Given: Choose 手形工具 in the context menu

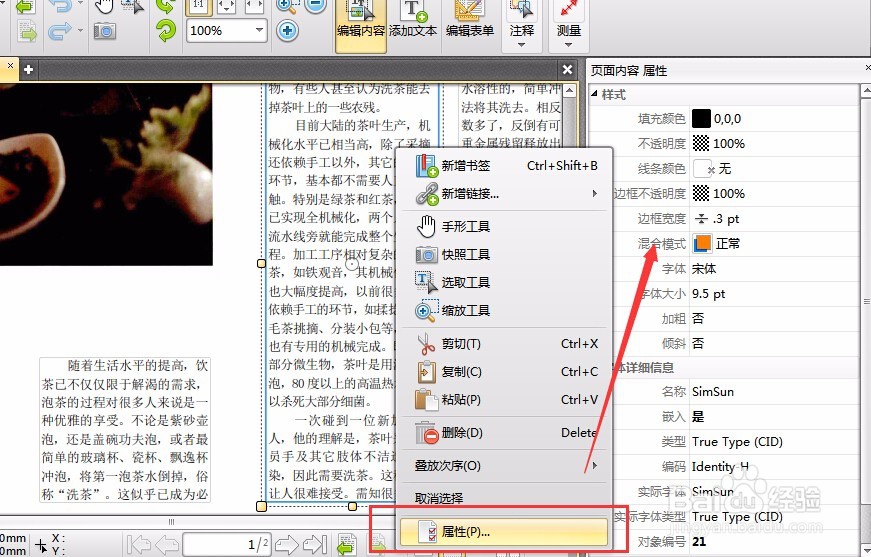Looking at the screenshot, I should click(506, 227).
